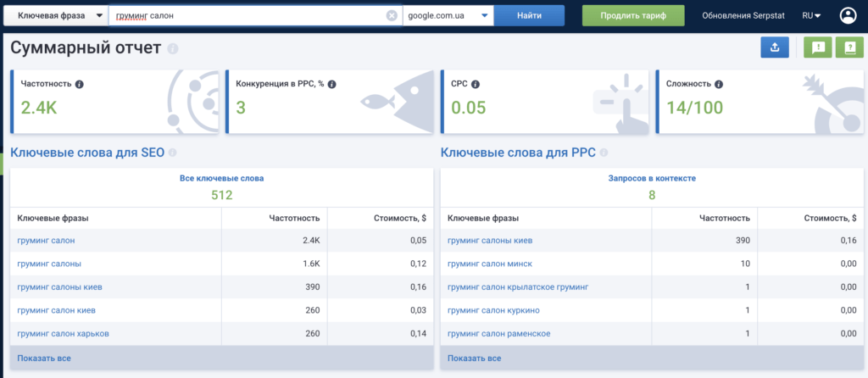The image size is (868, 378).
Task: Click info icon next to Ключевые слова для SEO
Action: point(172,153)
